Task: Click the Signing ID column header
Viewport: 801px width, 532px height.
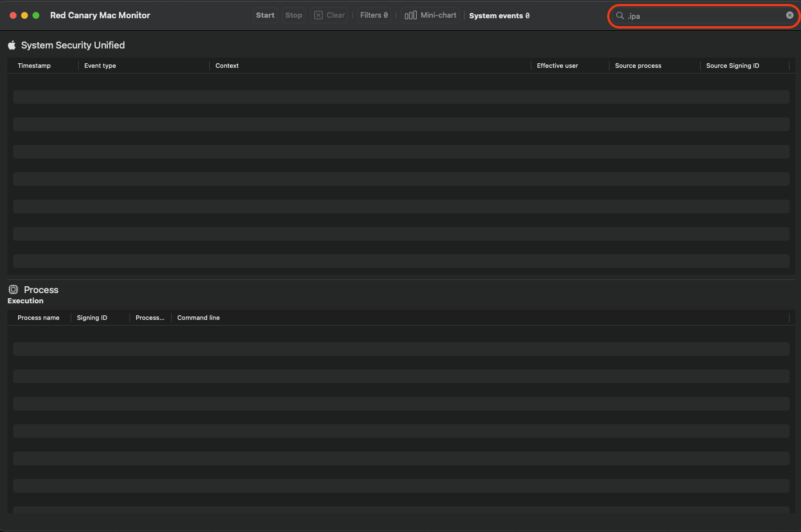Action: [92, 318]
